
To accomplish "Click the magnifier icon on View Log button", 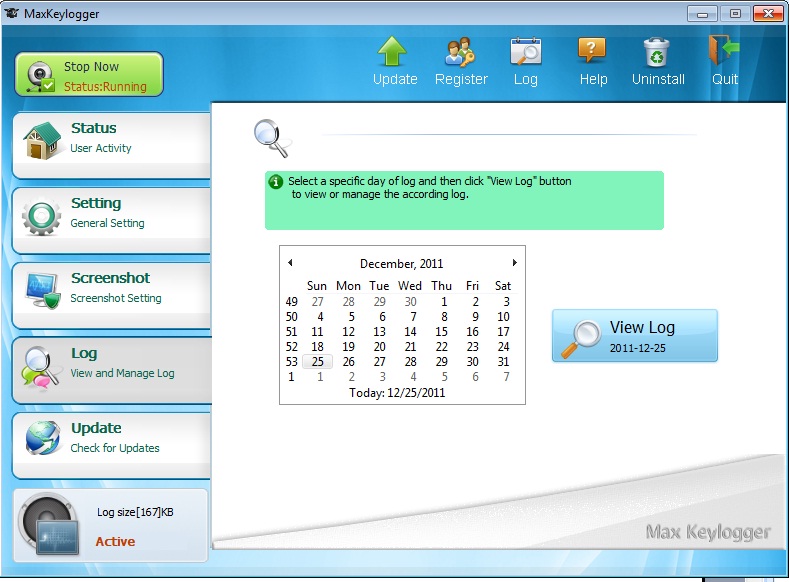I will click(x=581, y=339).
